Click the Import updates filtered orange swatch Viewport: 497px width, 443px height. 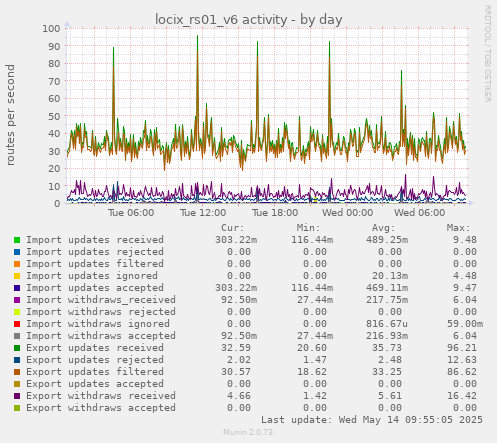(17, 264)
